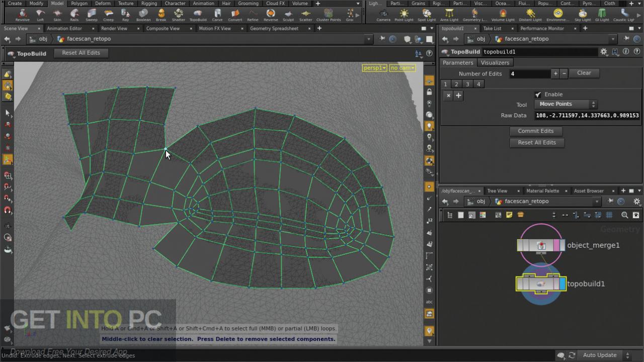The image size is (644, 362).
Task: Open the network editor find/search tool
Action: 624,215
